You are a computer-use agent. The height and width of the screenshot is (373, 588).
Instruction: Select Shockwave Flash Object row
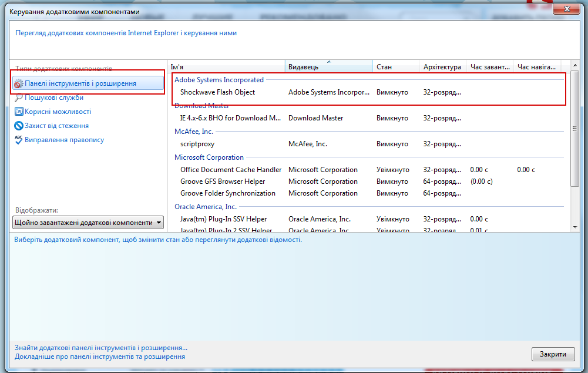click(368, 92)
